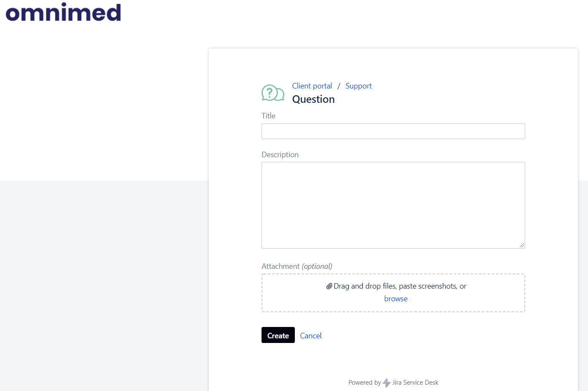588x391 pixels.
Task: Click the Description field label
Action: [x=280, y=155]
